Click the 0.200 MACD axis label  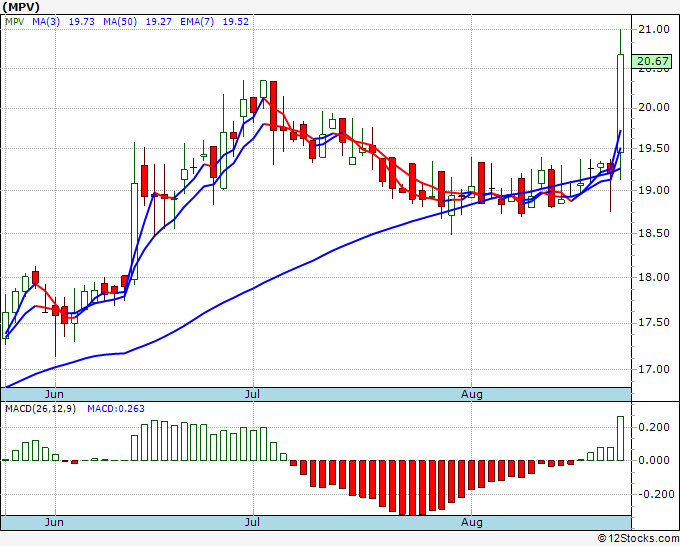[654, 427]
